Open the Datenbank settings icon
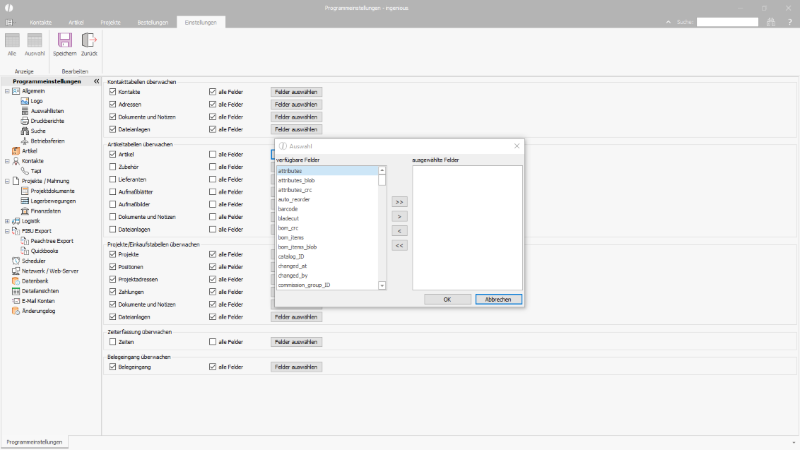 pos(16,281)
